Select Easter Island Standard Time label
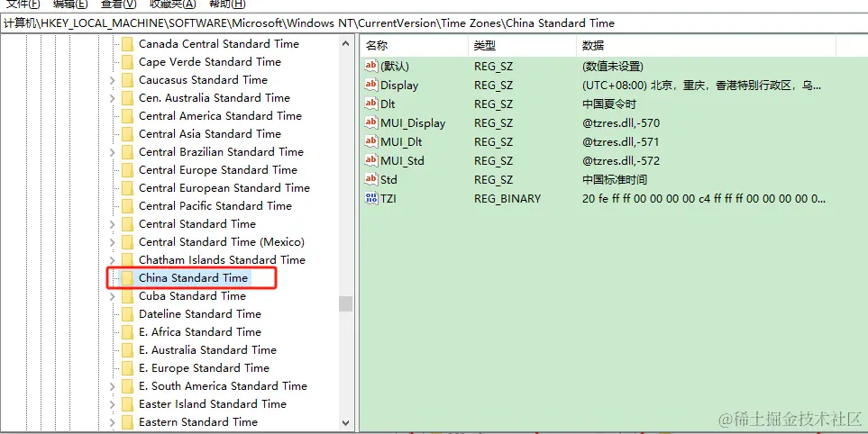Viewport: 868px width, 434px height. 213,403
